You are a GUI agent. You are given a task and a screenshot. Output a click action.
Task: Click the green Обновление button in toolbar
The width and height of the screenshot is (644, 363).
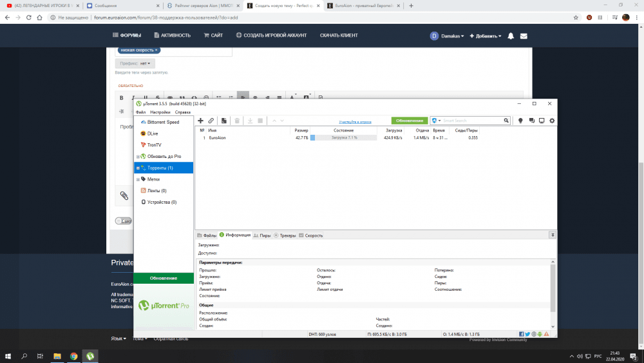(410, 121)
